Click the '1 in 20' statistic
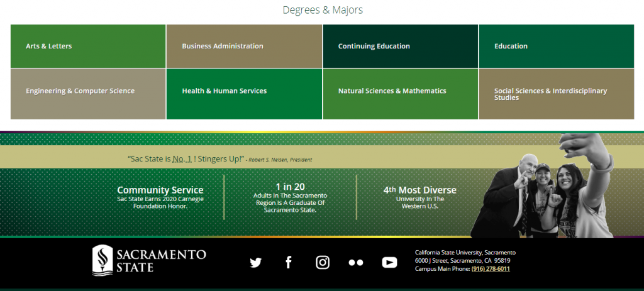Viewport: 644px width, 291px height. (x=290, y=187)
